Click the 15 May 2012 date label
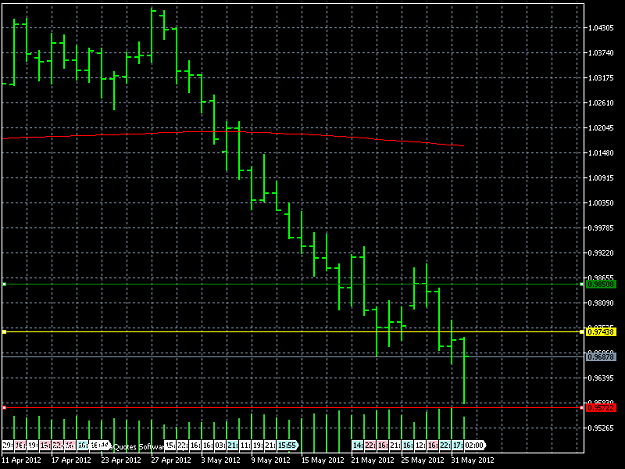Viewport: 625px width, 469px height. (322, 460)
